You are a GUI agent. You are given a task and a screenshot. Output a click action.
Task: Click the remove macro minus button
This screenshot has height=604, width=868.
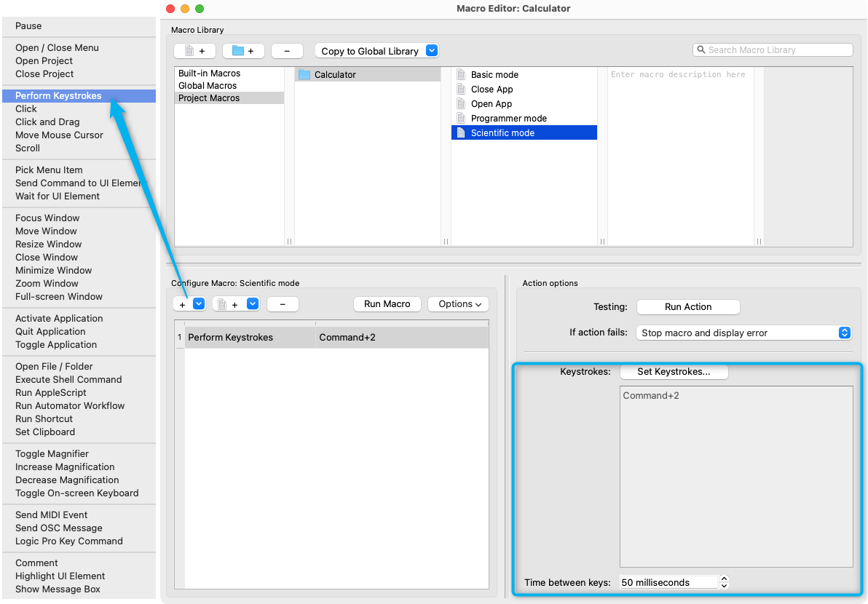click(x=287, y=51)
